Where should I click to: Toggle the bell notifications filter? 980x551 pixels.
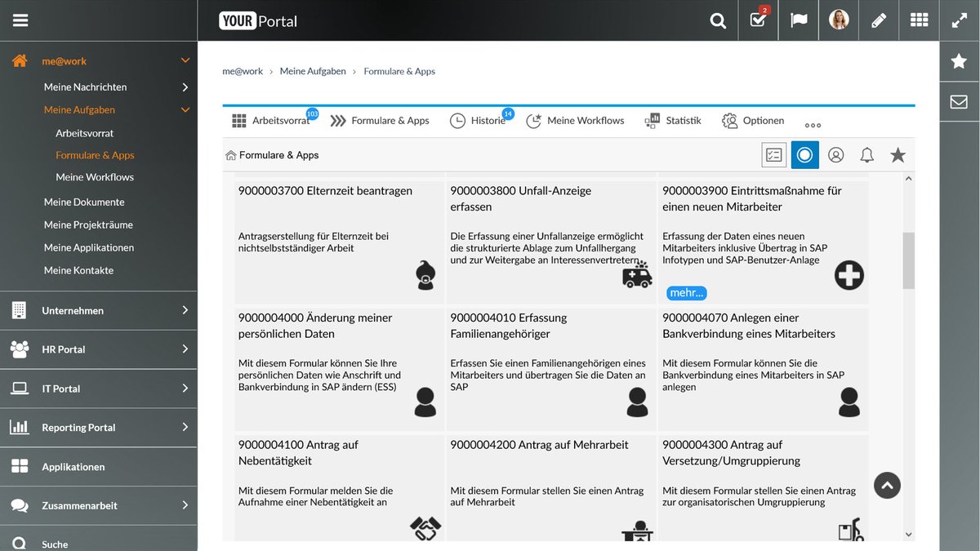(x=866, y=154)
